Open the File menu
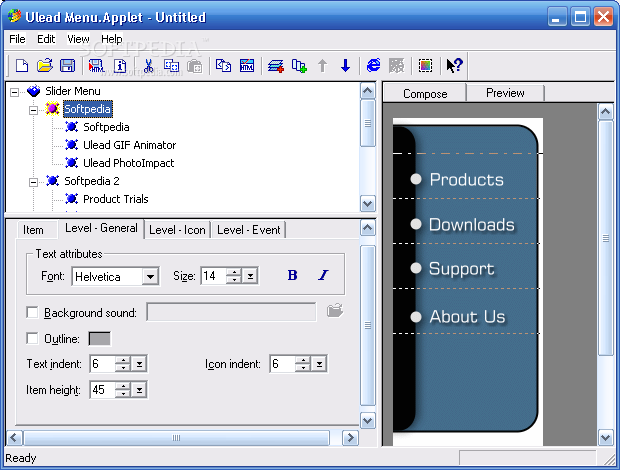620x470 pixels. pos(17,39)
